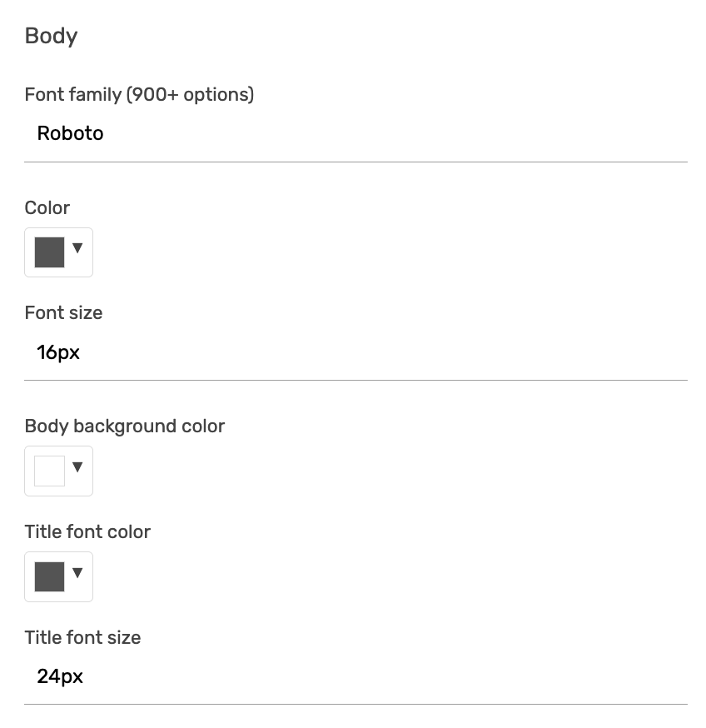Click the dark gray body Color swatch

(49, 252)
